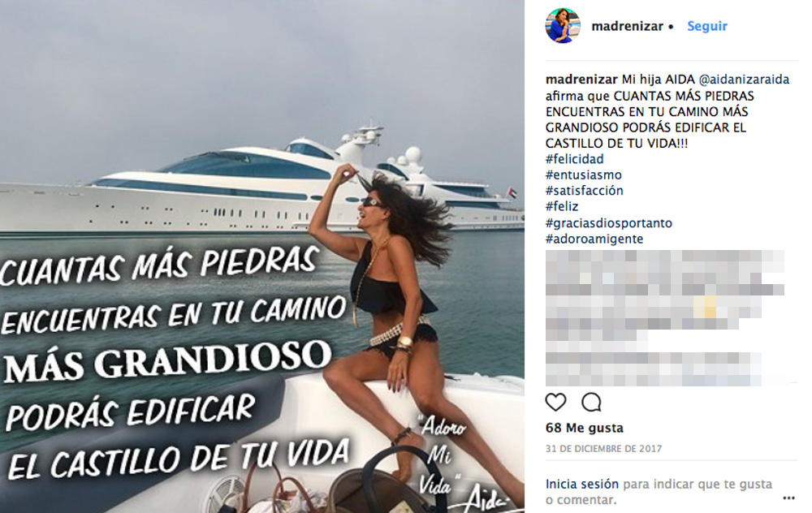This screenshot has width=812, height=513.
Task: Like the post with the heart icon
Action: [x=555, y=403]
